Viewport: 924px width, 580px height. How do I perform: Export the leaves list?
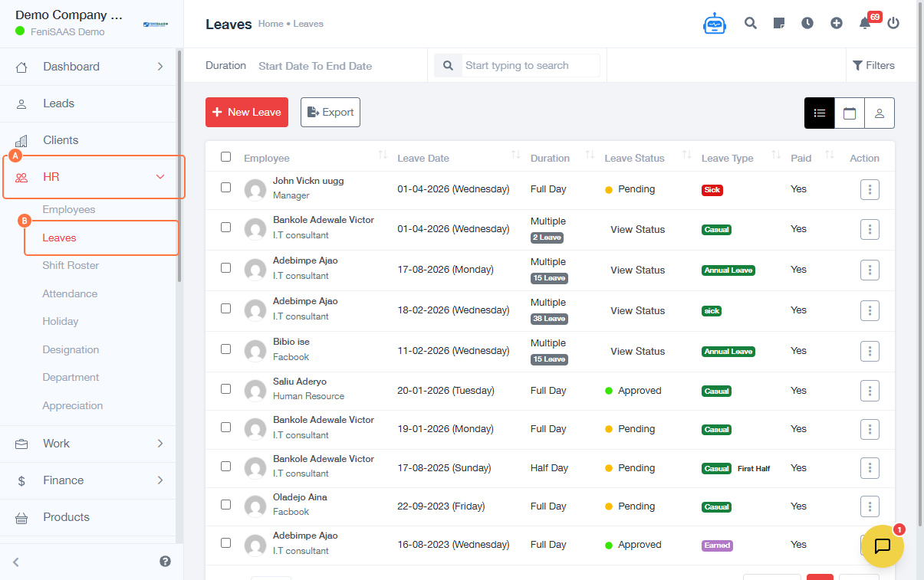[330, 112]
